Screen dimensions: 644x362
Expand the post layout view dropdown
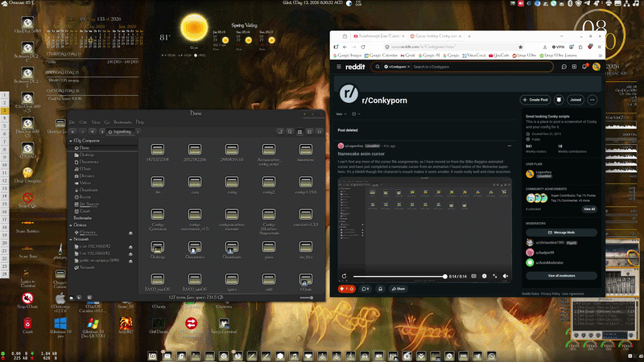[x=356, y=114]
